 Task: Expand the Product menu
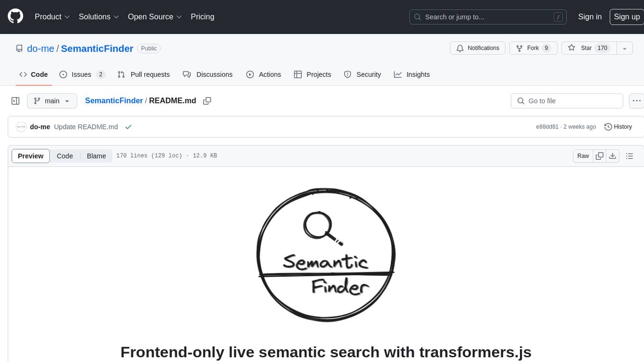click(x=52, y=17)
